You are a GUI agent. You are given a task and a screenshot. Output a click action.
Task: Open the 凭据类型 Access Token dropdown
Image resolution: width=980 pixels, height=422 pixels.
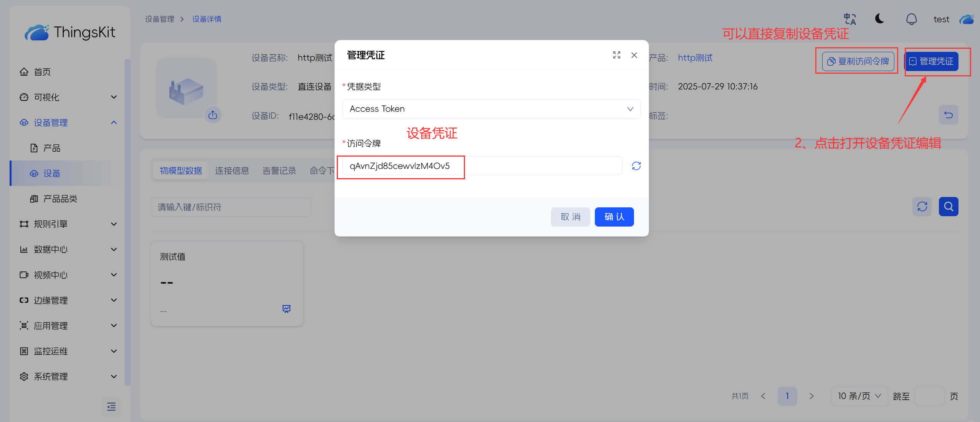(491, 109)
